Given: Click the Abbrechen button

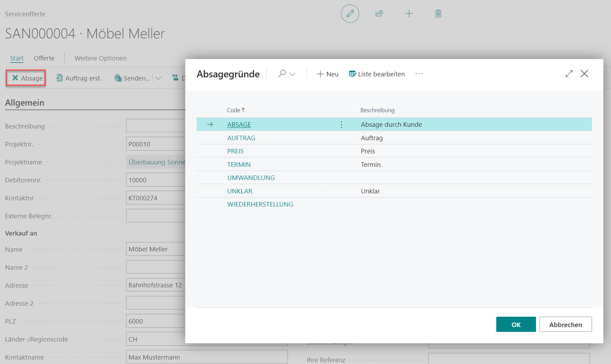Looking at the screenshot, I should (x=565, y=324).
